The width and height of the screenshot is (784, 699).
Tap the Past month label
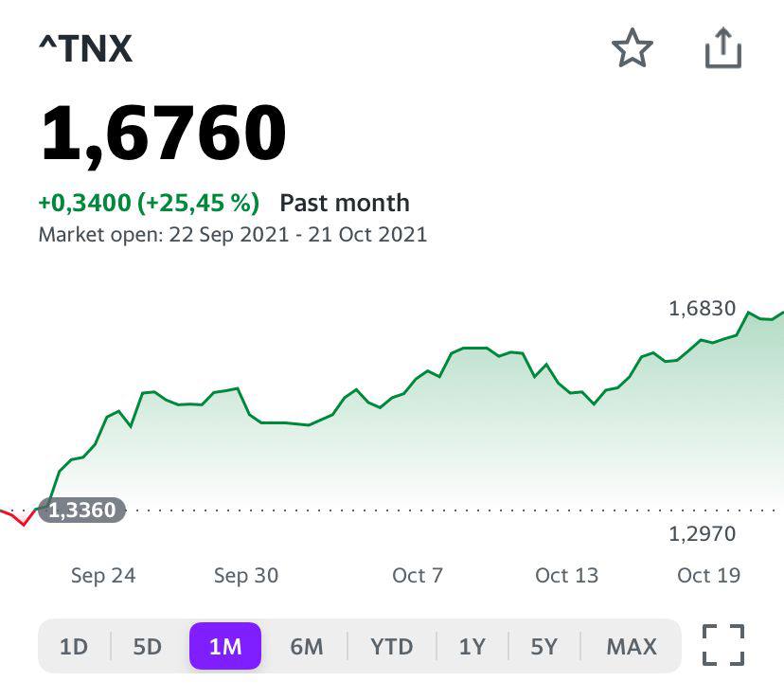point(345,203)
